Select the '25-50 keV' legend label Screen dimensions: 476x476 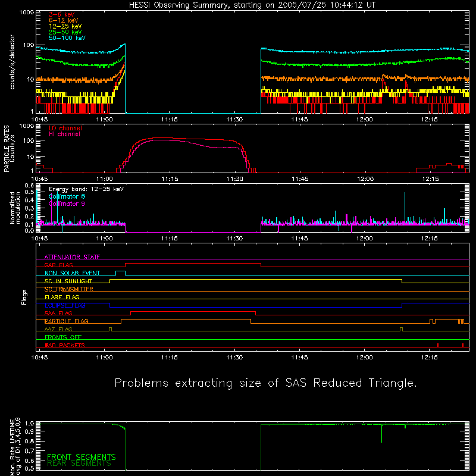click(65, 32)
